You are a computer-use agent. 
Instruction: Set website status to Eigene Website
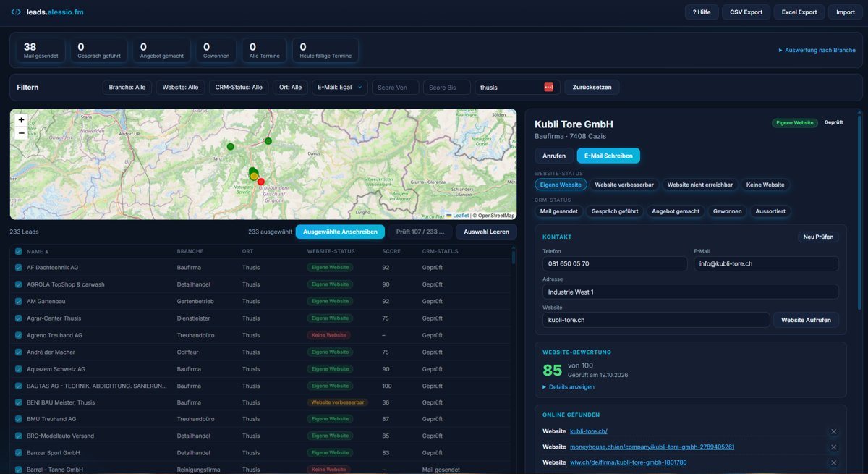click(x=561, y=185)
